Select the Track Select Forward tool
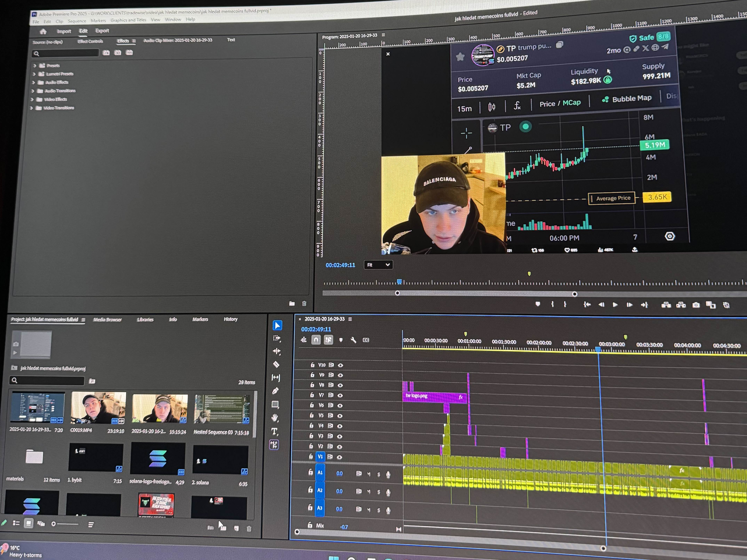Screen dimensions: 747x560 (x=277, y=338)
